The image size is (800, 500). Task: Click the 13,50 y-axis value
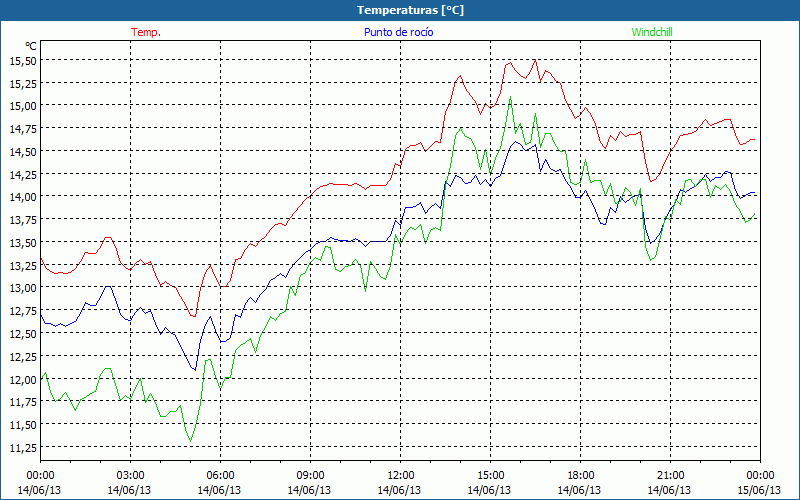click(x=23, y=242)
